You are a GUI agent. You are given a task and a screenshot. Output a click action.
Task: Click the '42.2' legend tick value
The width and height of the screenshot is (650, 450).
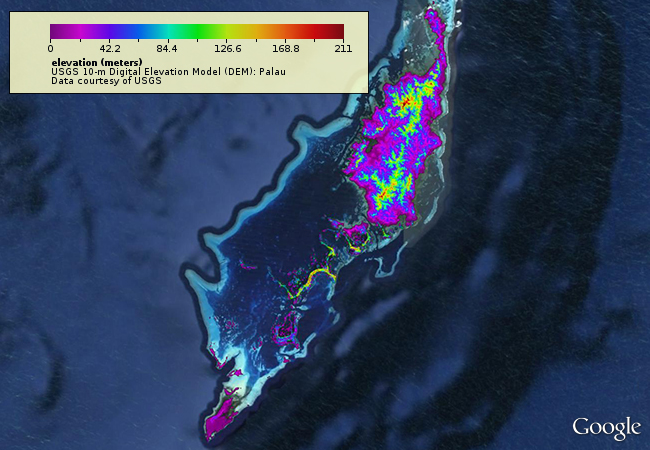click(x=110, y=49)
